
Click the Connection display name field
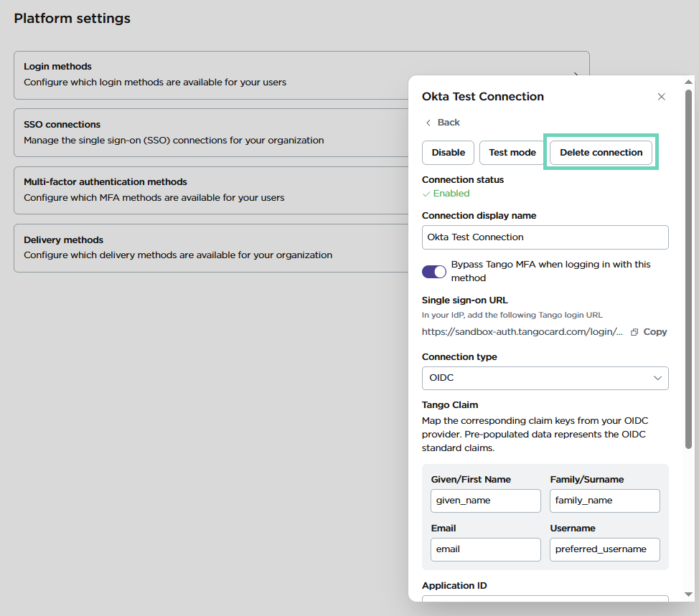point(545,237)
